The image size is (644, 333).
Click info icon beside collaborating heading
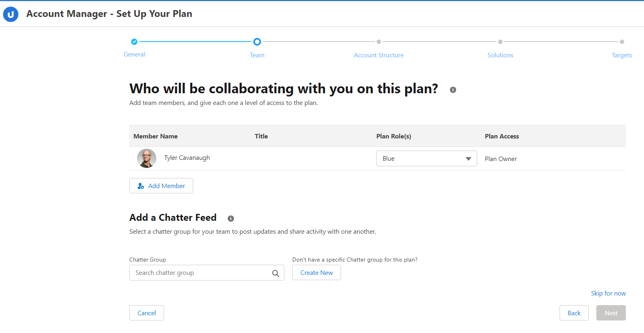[453, 90]
